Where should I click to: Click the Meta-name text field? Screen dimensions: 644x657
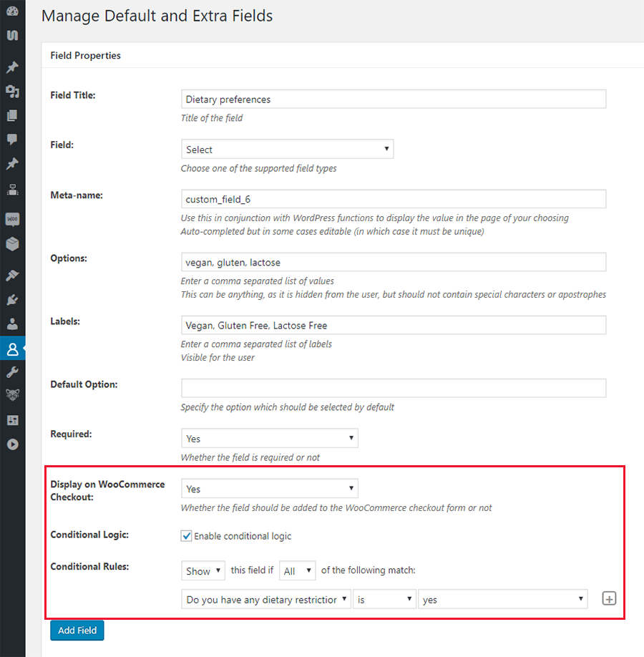pyautogui.click(x=394, y=199)
